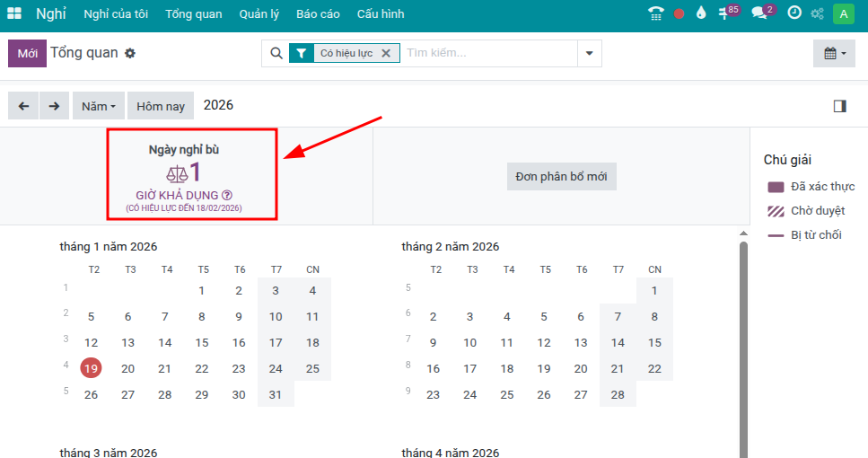This screenshot has width=868, height=458.
Task: Open the apps grid menu icon
Action: tap(14, 13)
